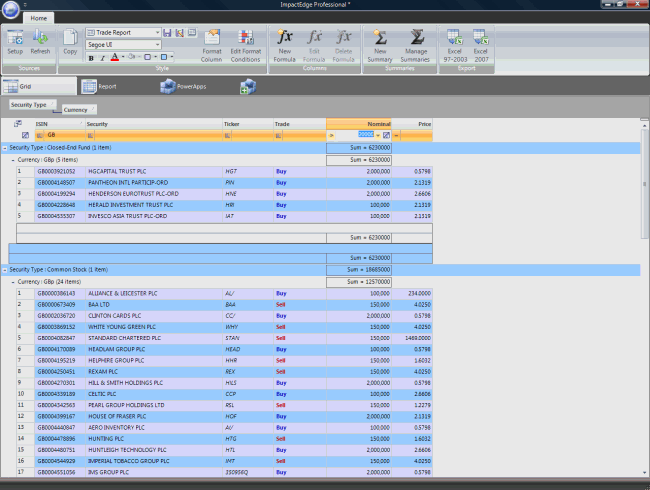
Task: Click the application orb button
Action: pos(10,9)
